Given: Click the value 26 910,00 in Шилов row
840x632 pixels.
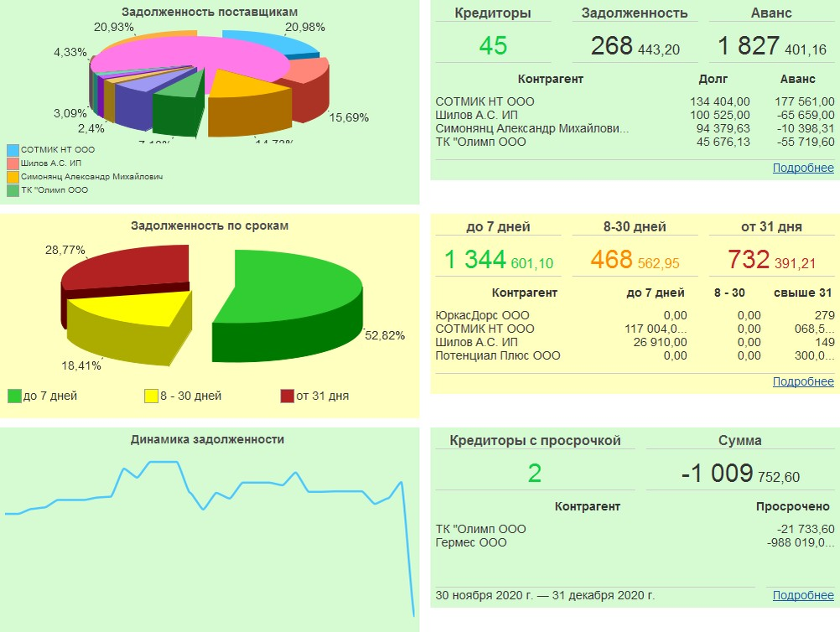Looking at the screenshot, I should tap(660, 342).
